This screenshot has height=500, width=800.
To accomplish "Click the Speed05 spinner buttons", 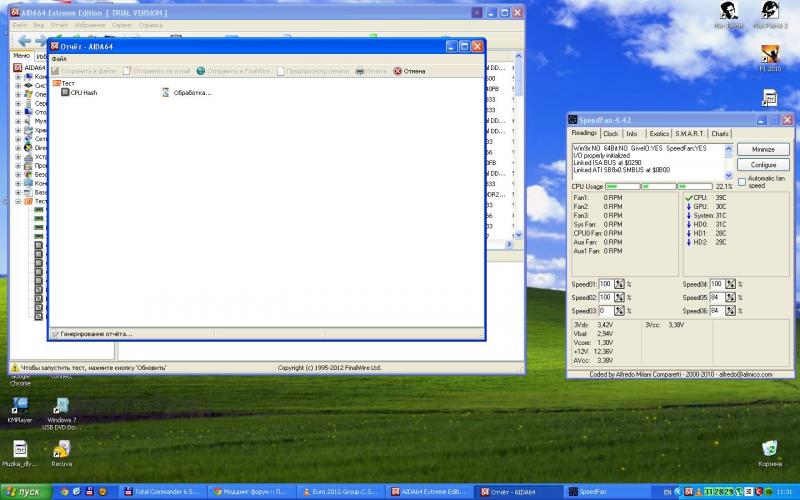I will point(731,297).
